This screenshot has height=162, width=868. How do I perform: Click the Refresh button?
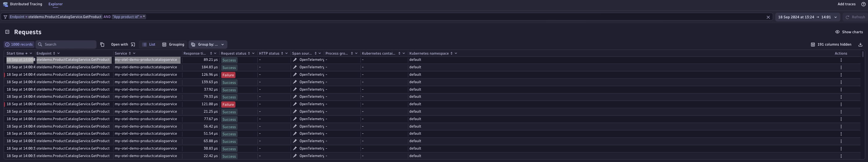click(x=855, y=17)
